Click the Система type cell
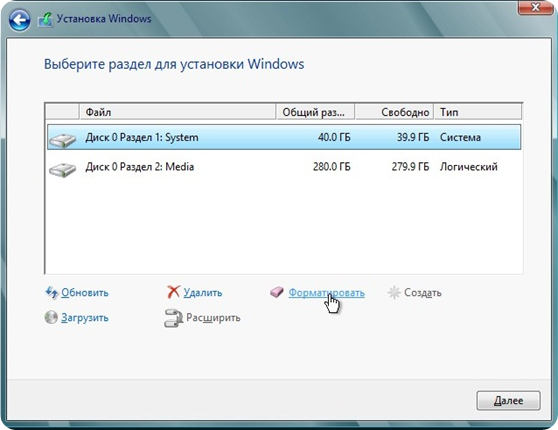The image size is (558, 430). [x=460, y=137]
